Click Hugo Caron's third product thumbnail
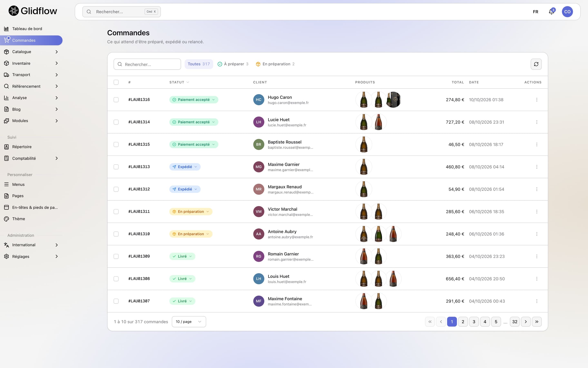This screenshot has height=368, width=588. tap(393, 100)
